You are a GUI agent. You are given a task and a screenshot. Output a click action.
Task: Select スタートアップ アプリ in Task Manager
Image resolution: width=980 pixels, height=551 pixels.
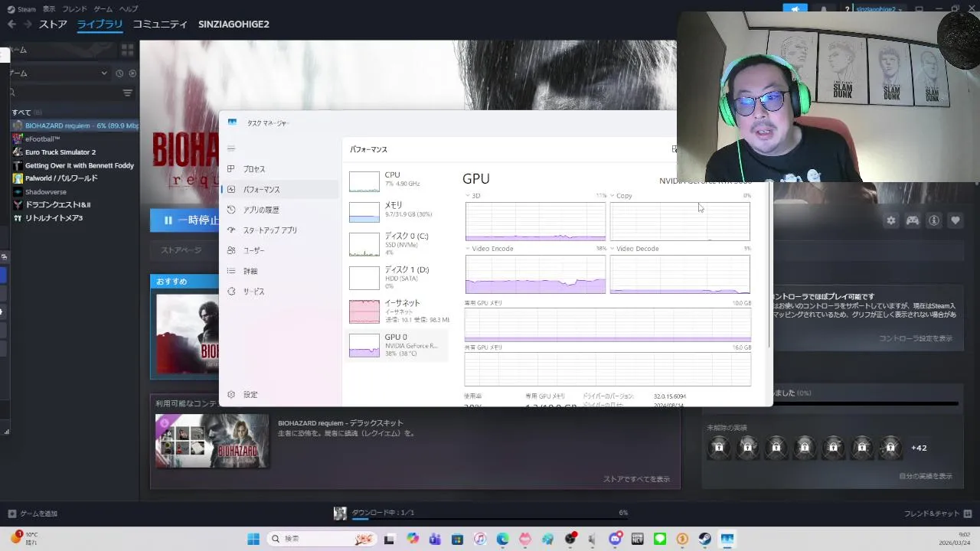280,230
